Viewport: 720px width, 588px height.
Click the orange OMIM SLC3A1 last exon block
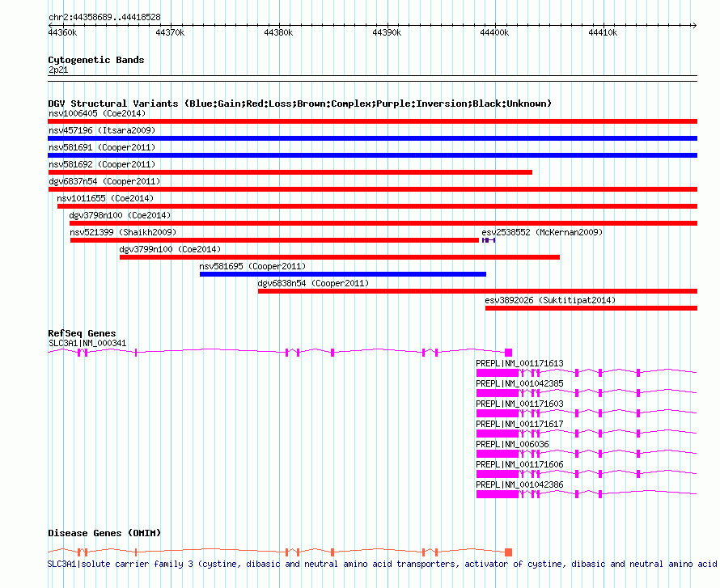click(508, 552)
